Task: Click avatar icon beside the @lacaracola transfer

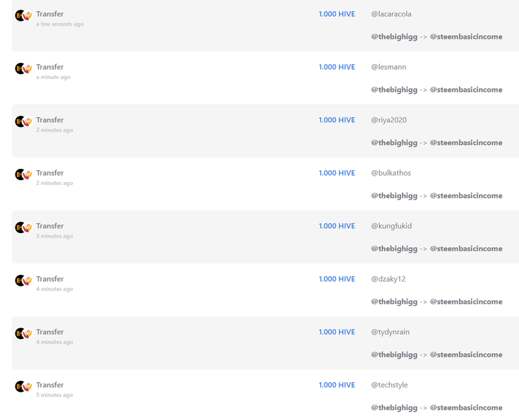Action: 24,16
